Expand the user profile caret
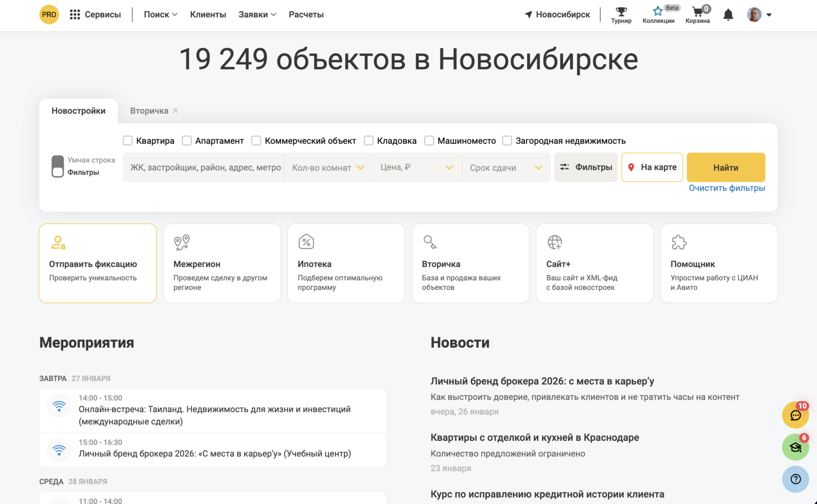This screenshot has height=504, width=817. tap(769, 15)
